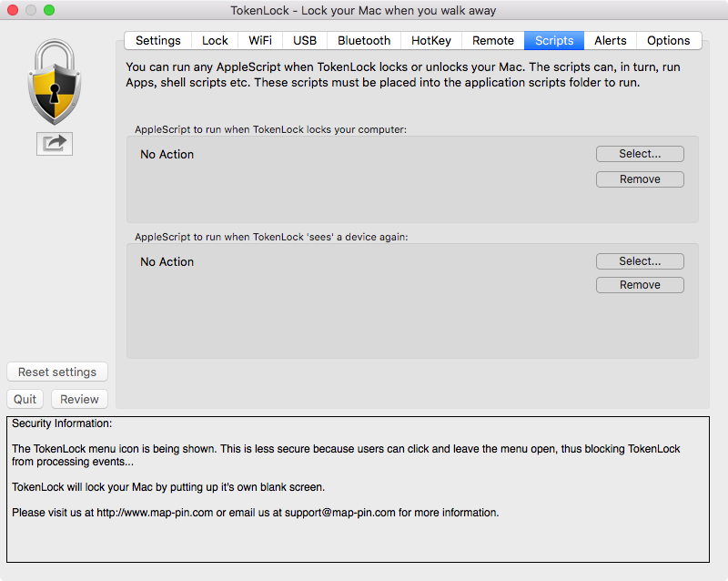Click the share arrow icon under the padlock
This screenshot has height=581, width=728.
(55, 144)
